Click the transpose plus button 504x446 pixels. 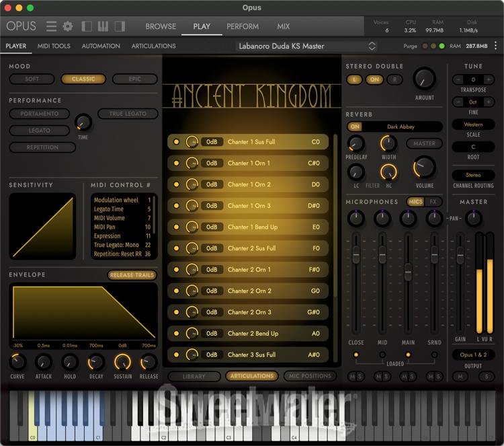coord(490,79)
